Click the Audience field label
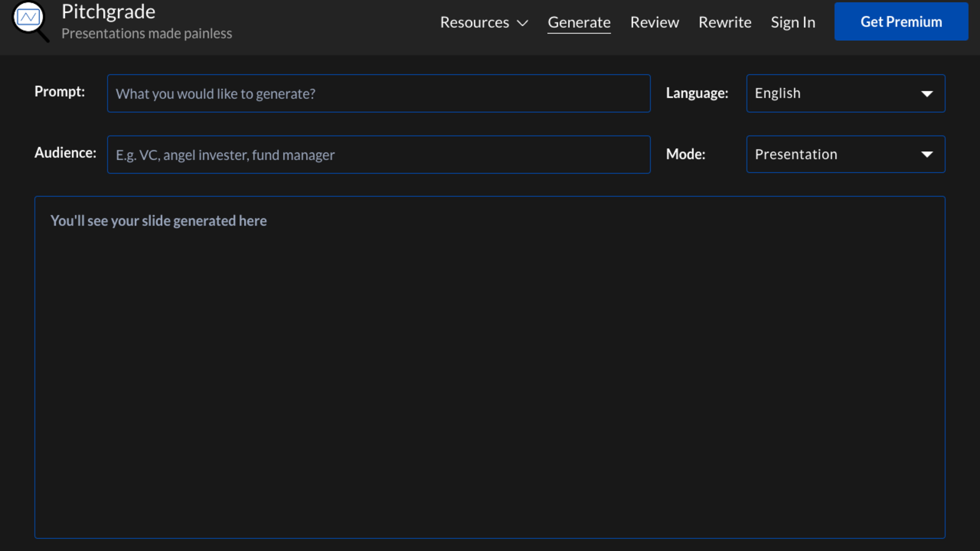 point(65,153)
